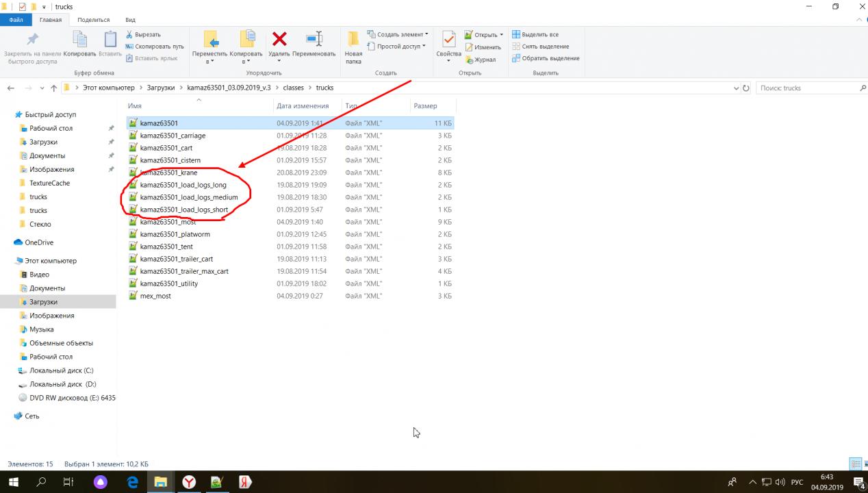
Task: Click the Rename (Переименовать) ribbon icon
Action: [x=314, y=40]
